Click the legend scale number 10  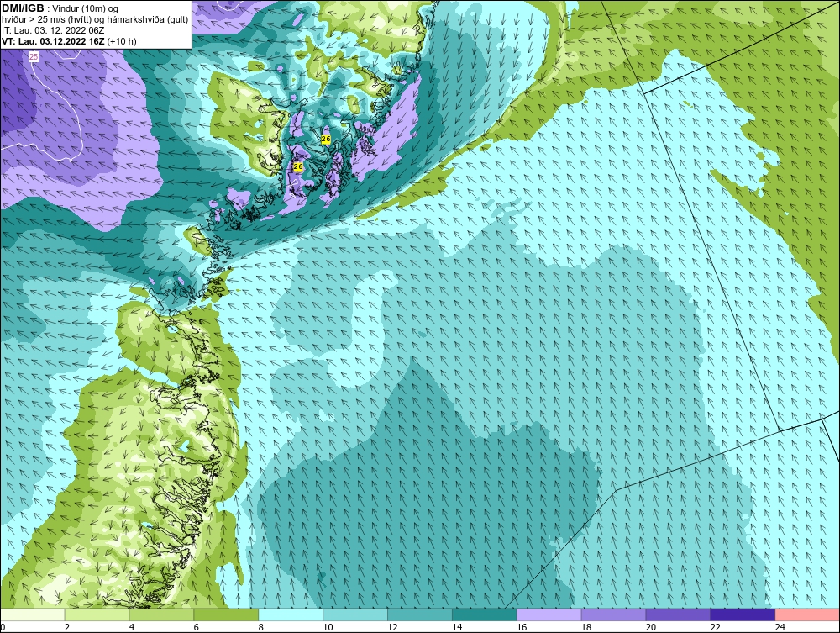pyautogui.click(x=328, y=627)
